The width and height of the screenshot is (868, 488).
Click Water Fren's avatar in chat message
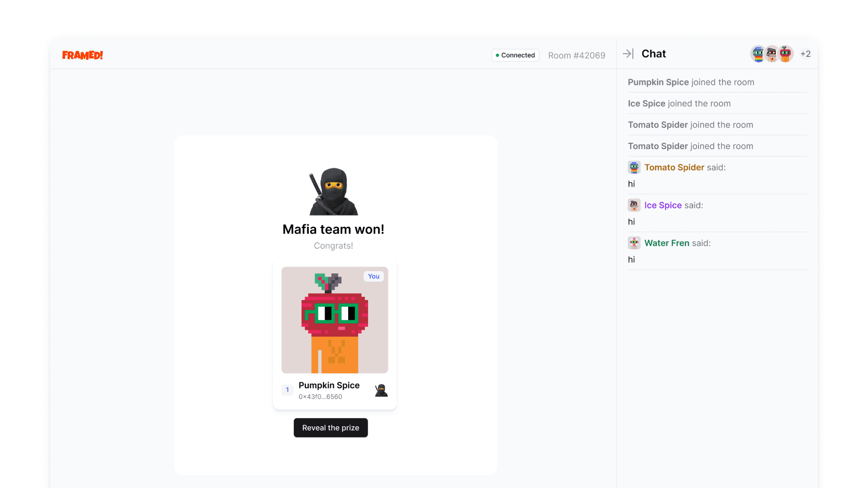(x=634, y=243)
